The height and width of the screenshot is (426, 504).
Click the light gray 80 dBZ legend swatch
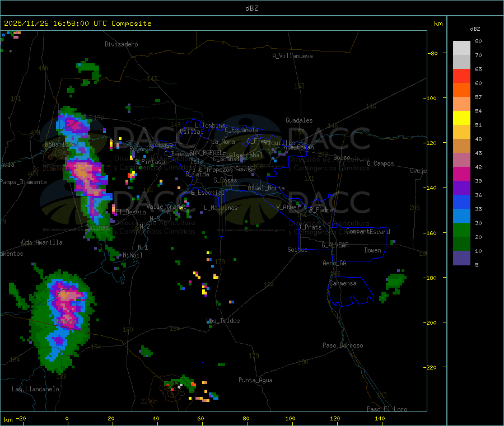click(x=461, y=48)
